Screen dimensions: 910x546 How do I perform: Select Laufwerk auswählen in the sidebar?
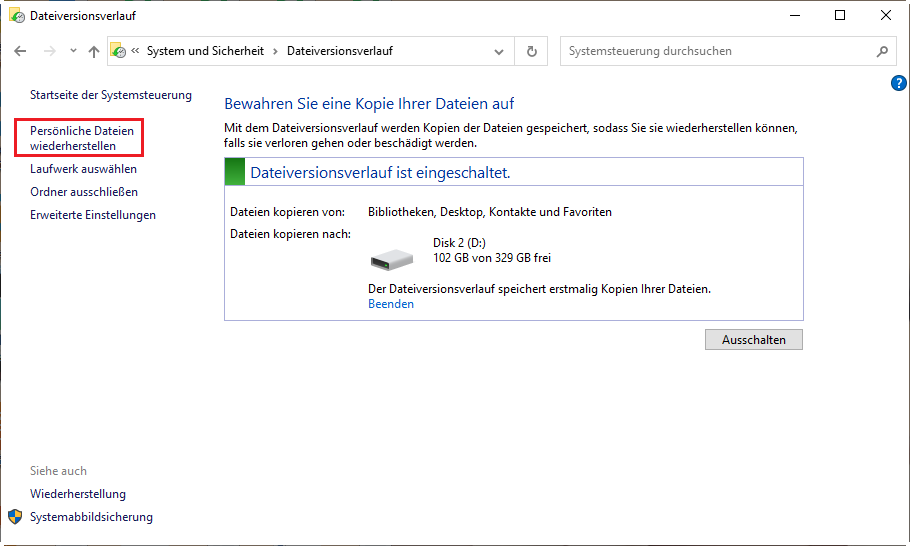click(83, 169)
